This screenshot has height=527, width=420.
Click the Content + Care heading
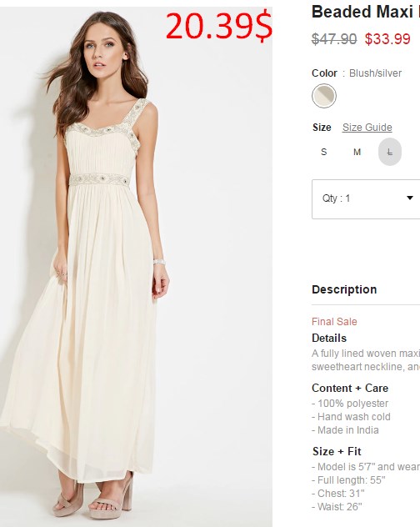(350, 388)
